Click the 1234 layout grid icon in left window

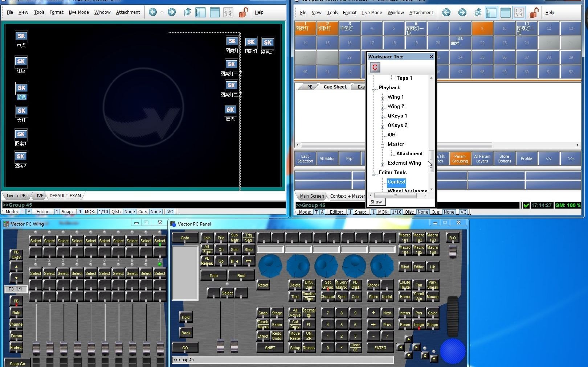[228, 12]
